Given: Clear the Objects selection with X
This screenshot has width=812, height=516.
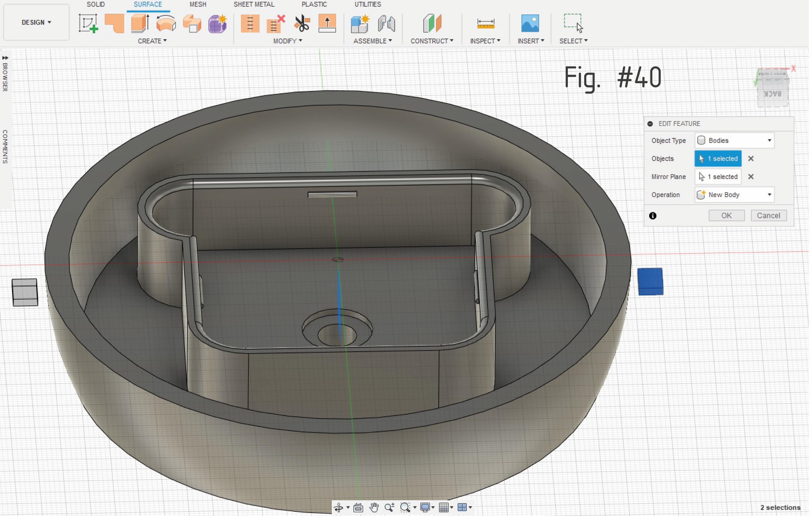Looking at the screenshot, I should pos(751,159).
